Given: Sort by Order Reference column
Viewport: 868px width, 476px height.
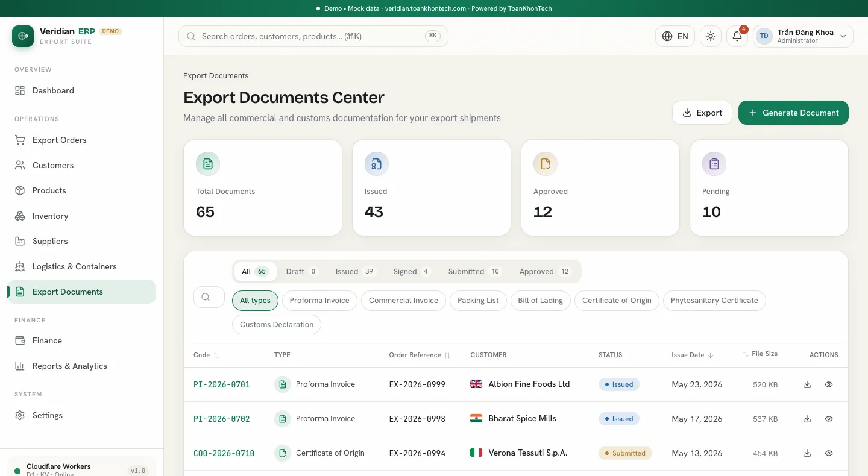Looking at the screenshot, I should [420, 355].
